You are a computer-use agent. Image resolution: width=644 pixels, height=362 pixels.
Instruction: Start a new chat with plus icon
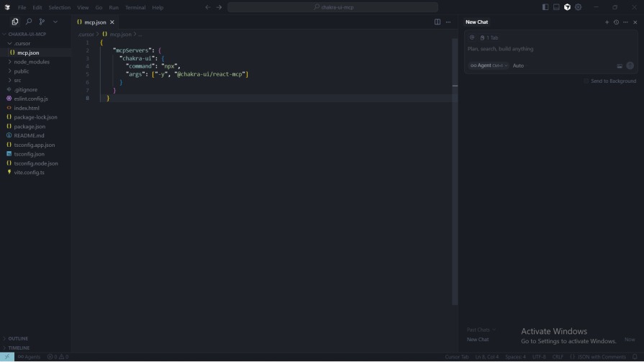pos(607,22)
